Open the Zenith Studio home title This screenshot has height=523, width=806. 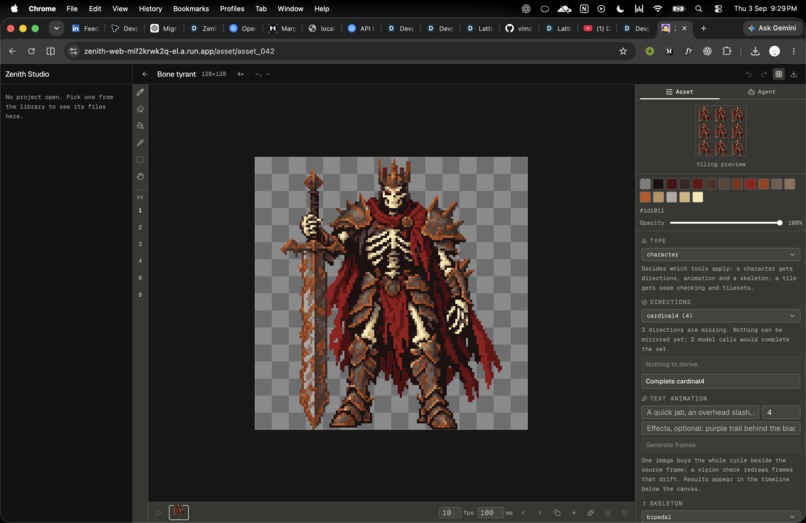27,74
